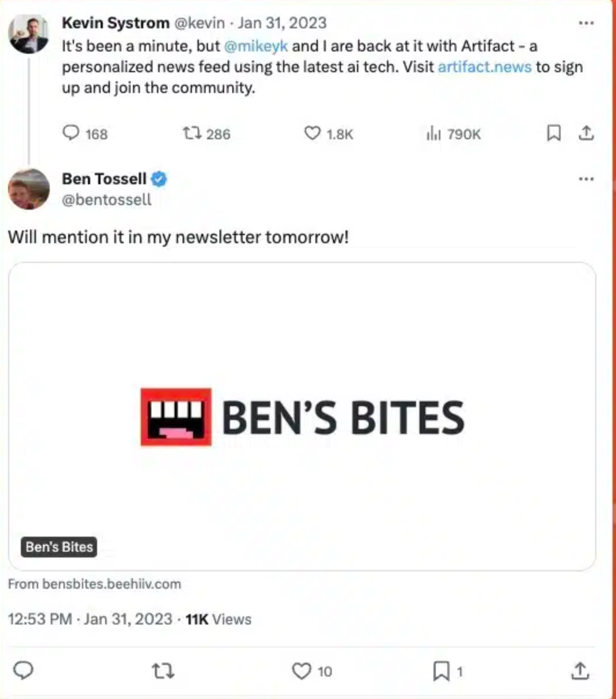Bookmark Kevin Systrom's tweet

pyautogui.click(x=554, y=133)
